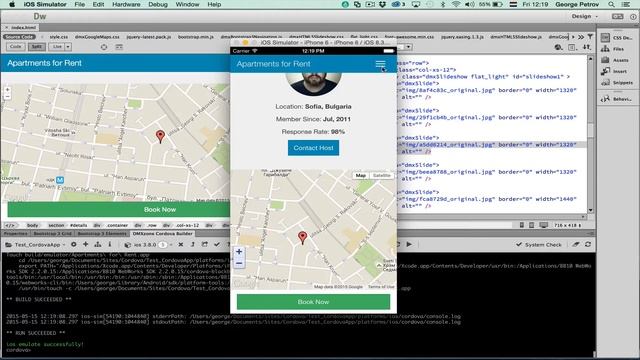Toggle Map view on simulator map
Screen dimensions: 640x360
coord(360,175)
